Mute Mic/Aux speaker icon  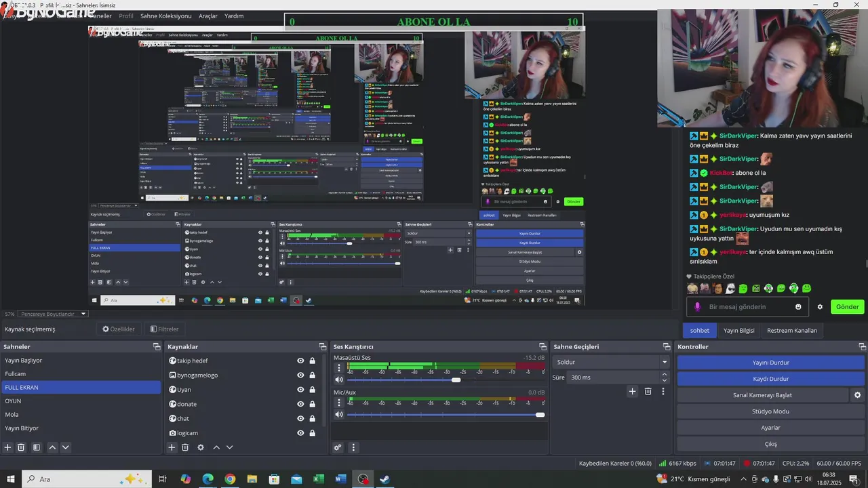(x=339, y=414)
